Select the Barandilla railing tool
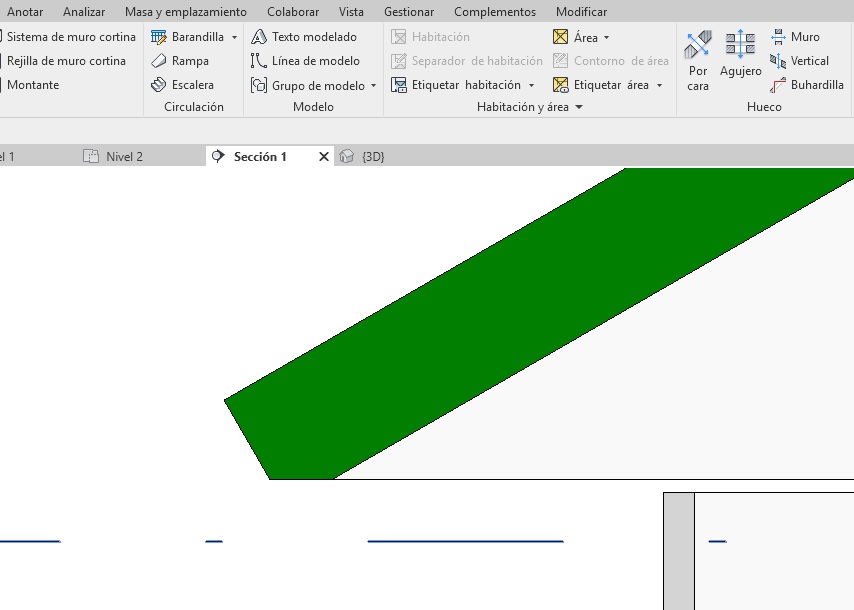Screen dimensions: 854x610 coord(188,37)
